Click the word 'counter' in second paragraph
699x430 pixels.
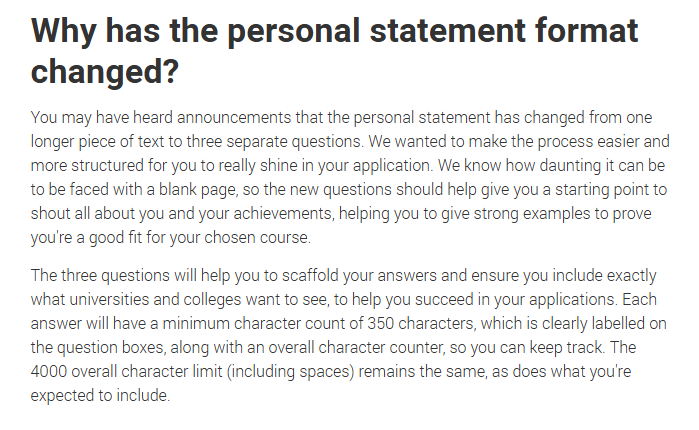tap(417, 347)
